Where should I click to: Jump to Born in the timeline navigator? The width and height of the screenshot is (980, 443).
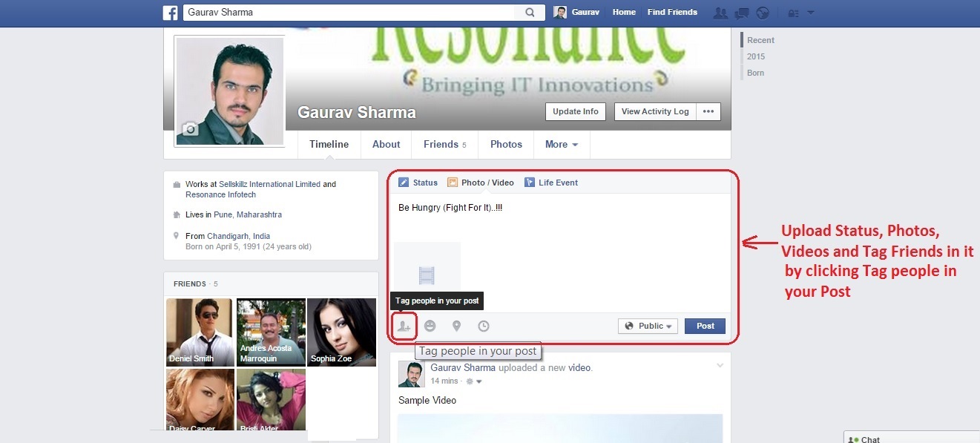point(755,73)
